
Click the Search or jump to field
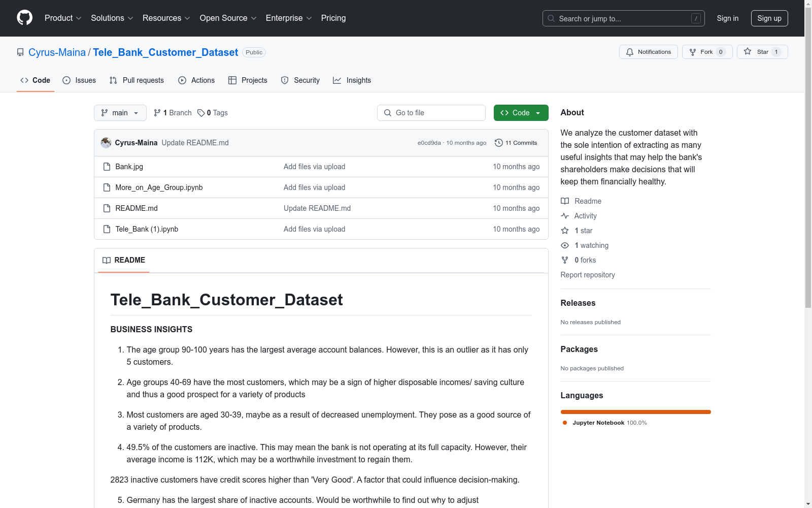pyautogui.click(x=624, y=18)
